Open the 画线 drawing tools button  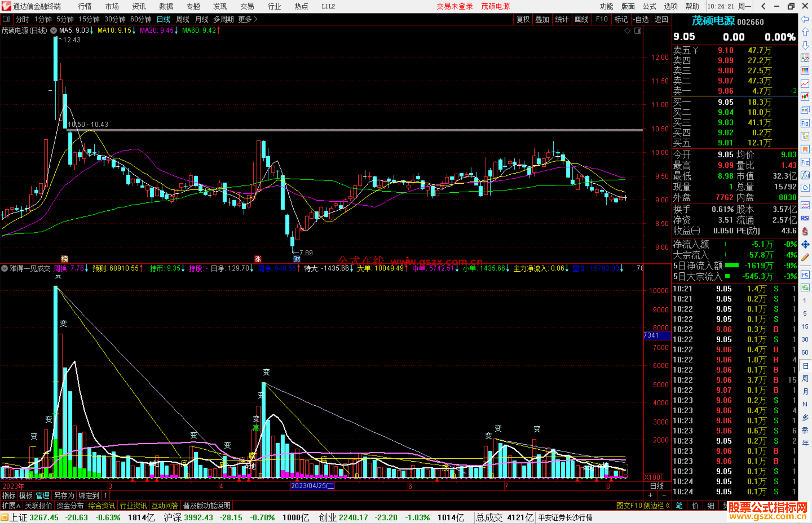[582, 19]
